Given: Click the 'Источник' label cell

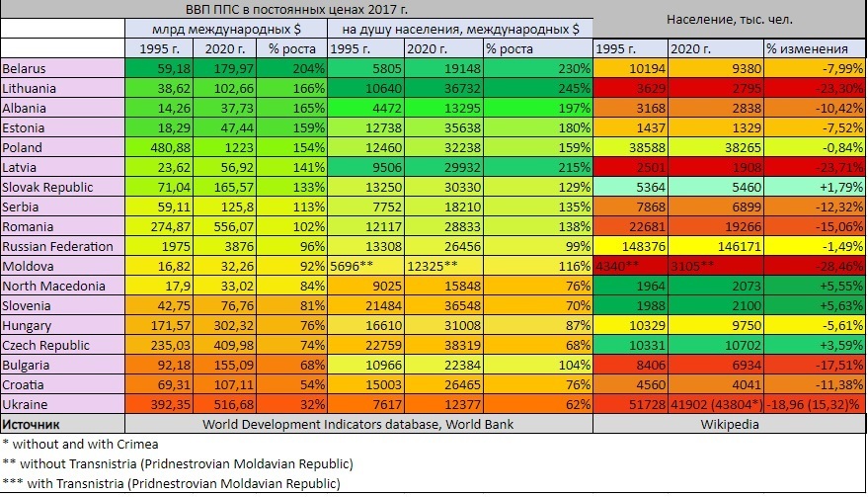Looking at the screenshot, I should pos(63,425).
